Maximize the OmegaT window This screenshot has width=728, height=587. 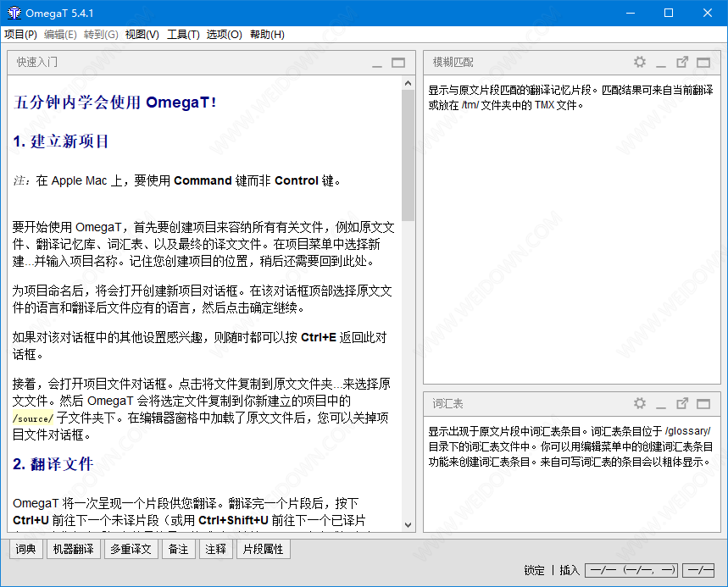(x=669, y=13)
